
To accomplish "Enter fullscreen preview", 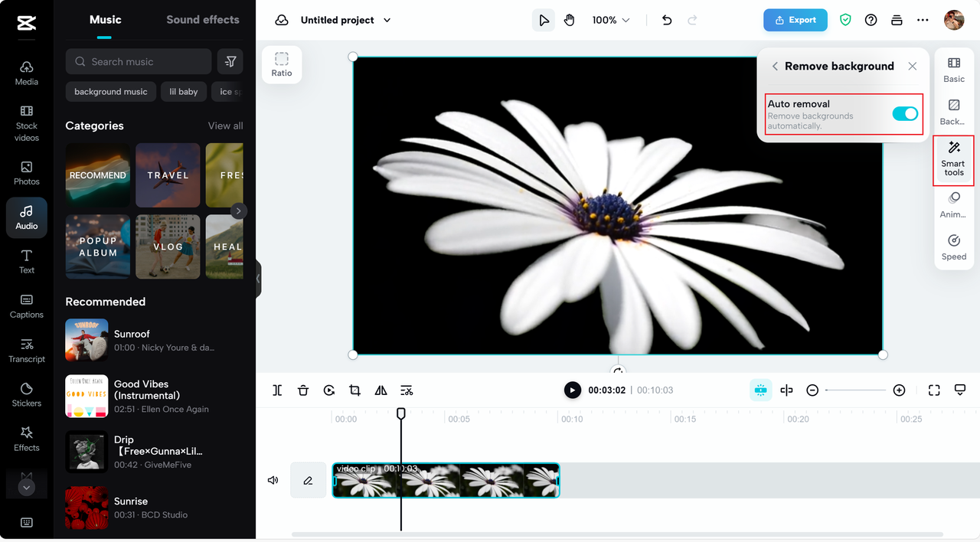I will pos(934,390).
